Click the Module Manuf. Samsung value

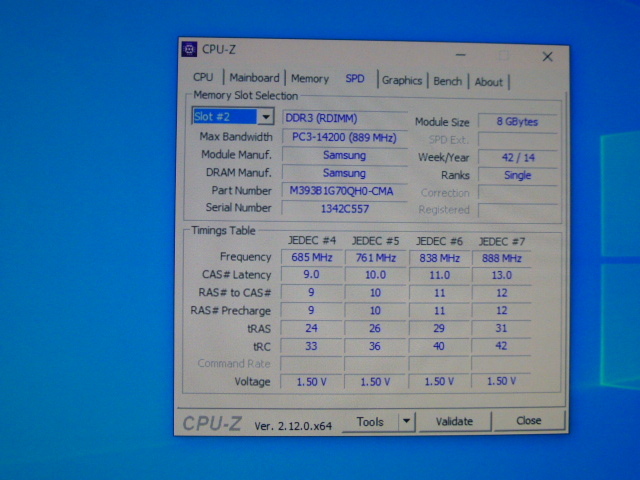pyautogui.click(x=344, y=155)
